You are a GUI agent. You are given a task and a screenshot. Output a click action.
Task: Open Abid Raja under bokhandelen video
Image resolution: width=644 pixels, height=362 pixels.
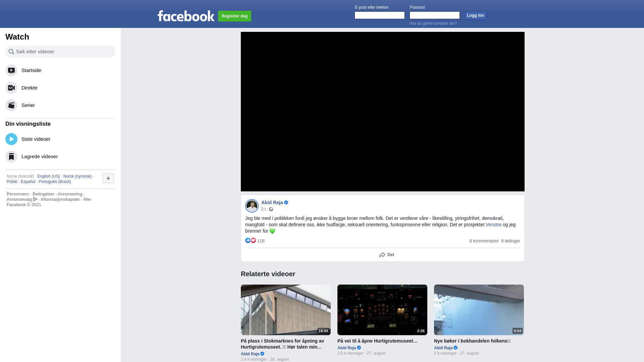click(x=443, y=348)
